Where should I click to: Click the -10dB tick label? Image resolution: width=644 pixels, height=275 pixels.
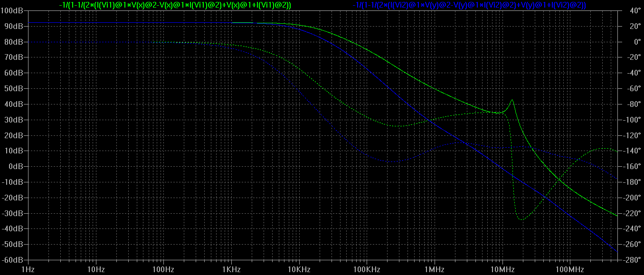click(x=13, y=182)
